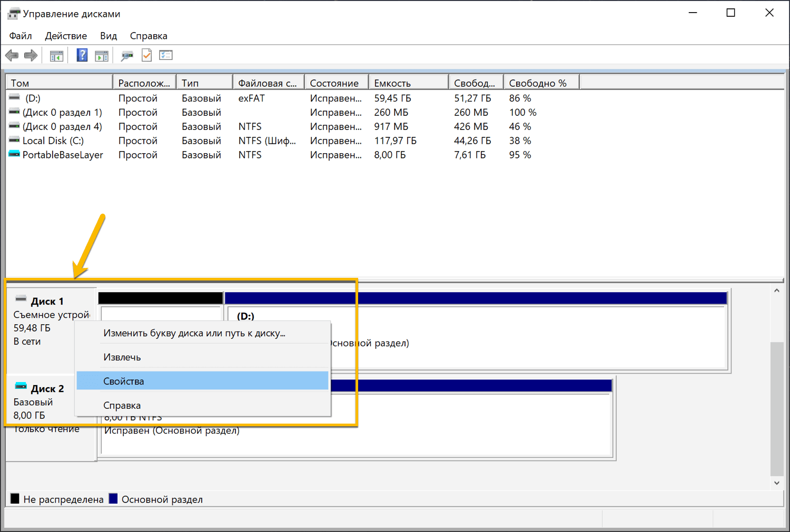Choose Свойства in the context menu
Image resolution: width=790 pixels, height=532 pixels.
click(x=203, y=381)
